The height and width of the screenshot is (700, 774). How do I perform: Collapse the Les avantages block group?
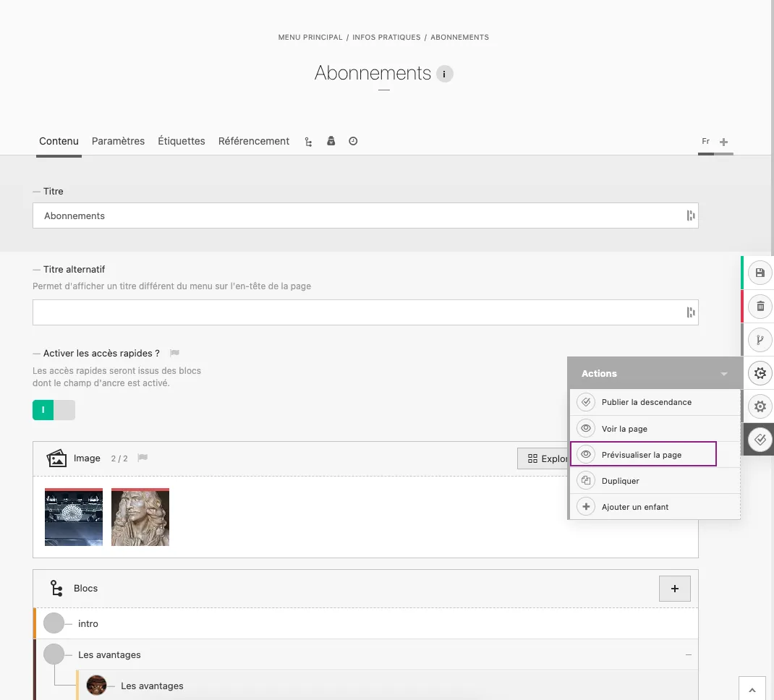(689, 655)
